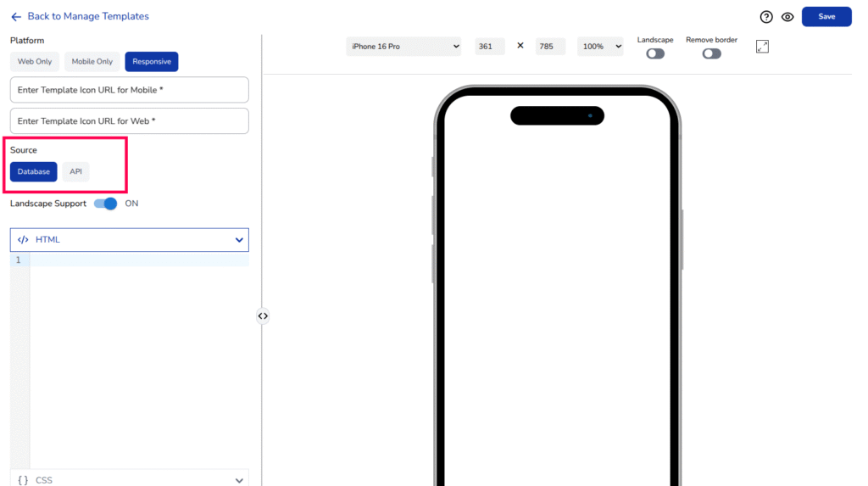
Task: Click the eye preview icon
Action: [787, 17]
